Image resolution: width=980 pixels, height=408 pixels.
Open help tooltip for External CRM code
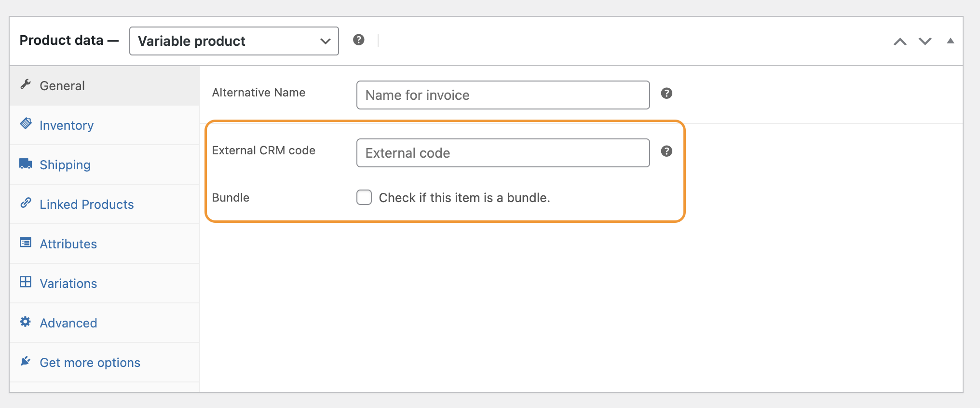667,151
